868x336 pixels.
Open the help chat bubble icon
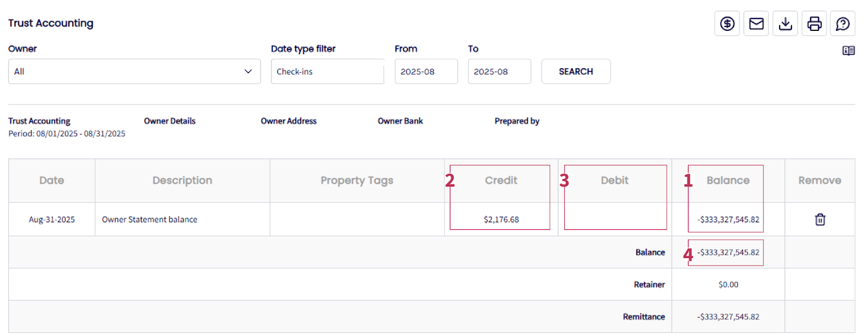(x=843, y=24)
